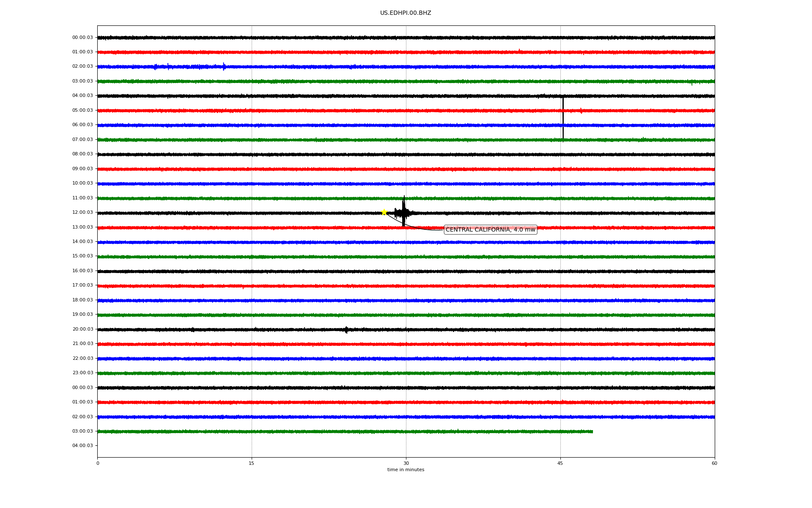Image resolution: width=812 pixels, height=508 pixels.
Task: Click the 07:00:03 row label
Action: [x=82, y=140]
